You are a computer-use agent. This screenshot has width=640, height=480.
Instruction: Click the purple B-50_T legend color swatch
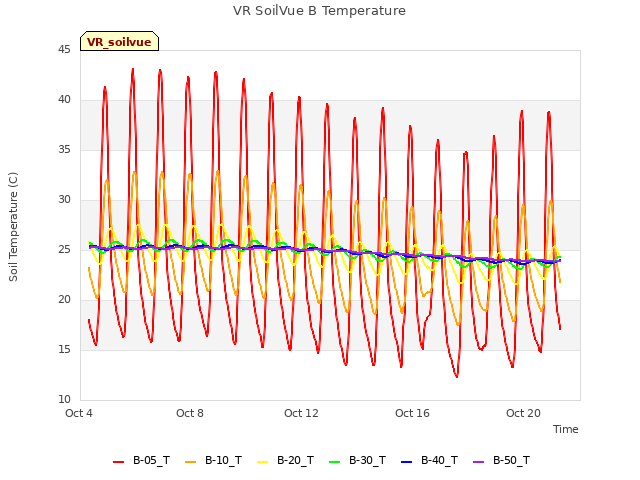(x=478, y=462)
